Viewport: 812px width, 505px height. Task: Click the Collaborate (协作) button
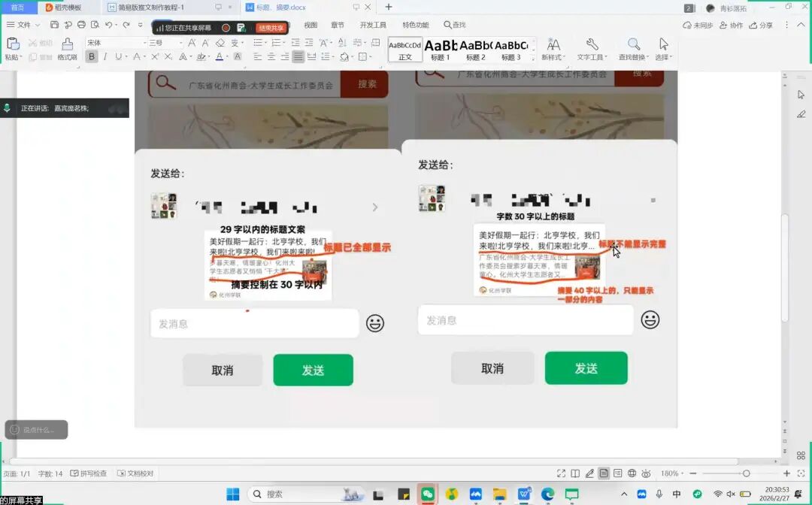(733, 25)
